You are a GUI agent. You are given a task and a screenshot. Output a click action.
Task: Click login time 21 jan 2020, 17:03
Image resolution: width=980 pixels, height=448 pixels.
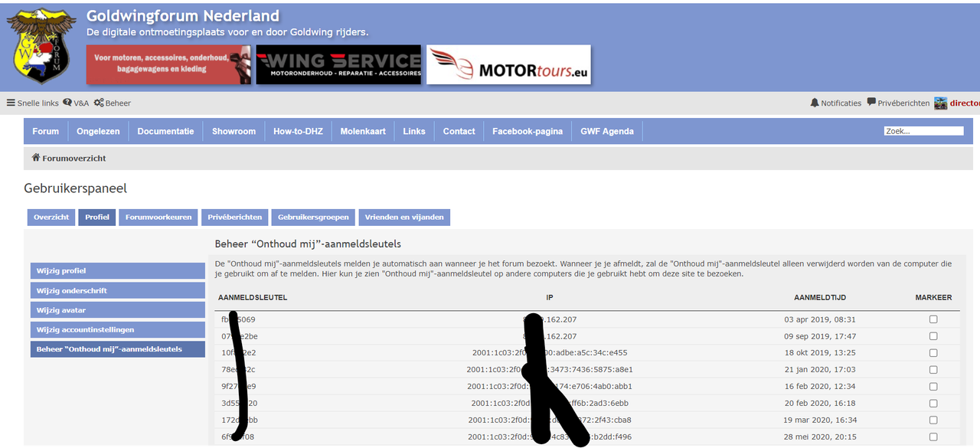tap(820, 369)
